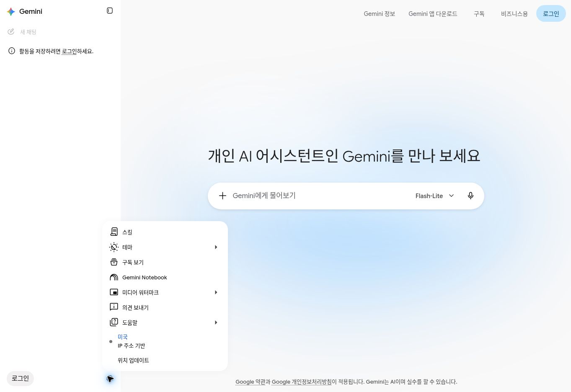571x392 pixels.
Task: Open the Gemini 정보 header link
Action: click(380, 14)
